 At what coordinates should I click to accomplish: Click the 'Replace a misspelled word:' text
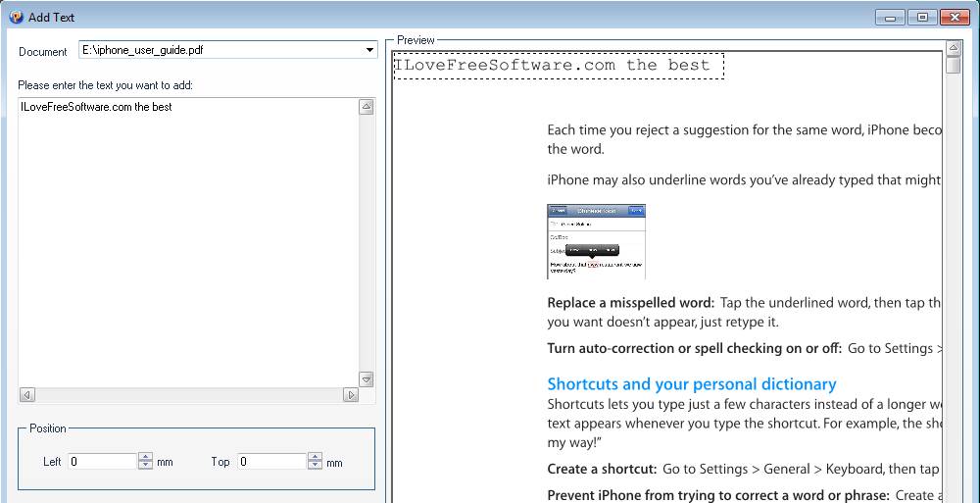(630, 303)
